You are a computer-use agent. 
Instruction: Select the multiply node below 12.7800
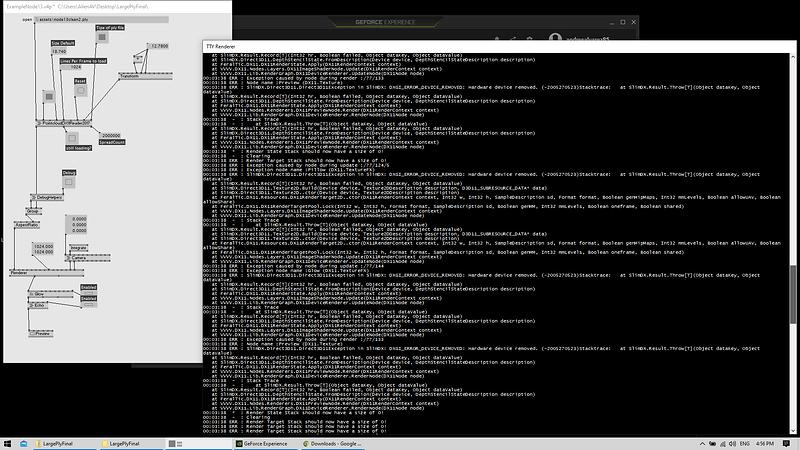pos(138,59)
